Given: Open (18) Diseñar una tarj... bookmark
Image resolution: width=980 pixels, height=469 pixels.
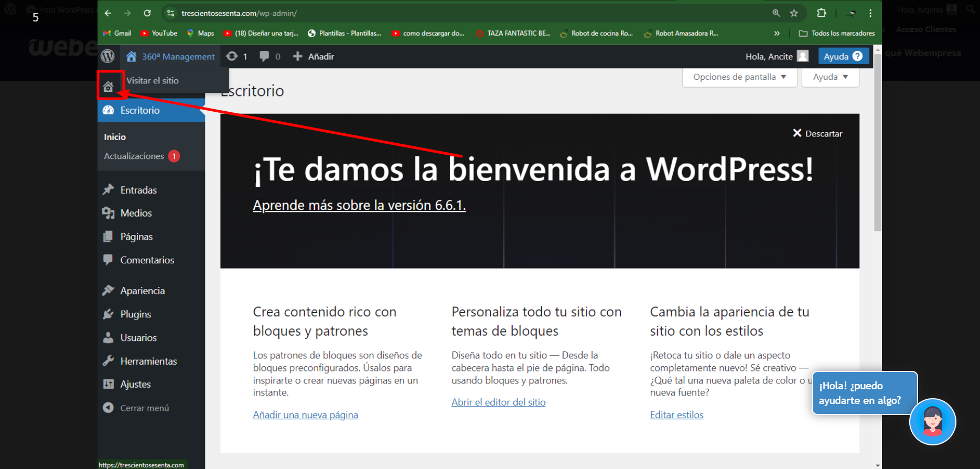Looking at the screenshot, I should [261, 33].
